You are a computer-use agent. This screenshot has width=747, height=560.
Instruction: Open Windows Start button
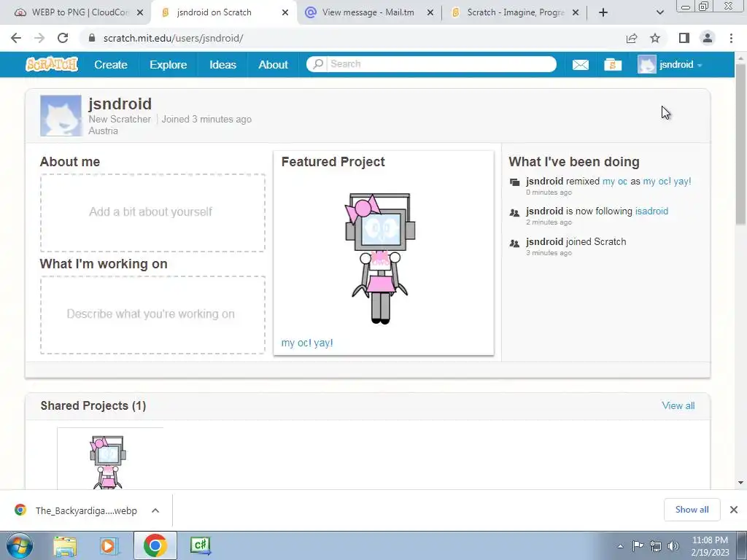point(20,545)
